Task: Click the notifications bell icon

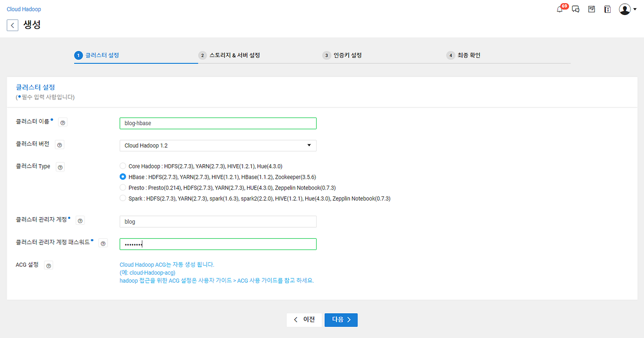Action: (x=560, y=9)
